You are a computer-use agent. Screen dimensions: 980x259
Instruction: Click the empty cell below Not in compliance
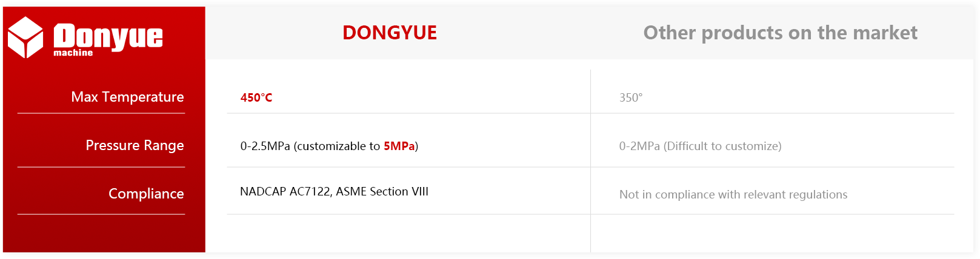[773, 234]
